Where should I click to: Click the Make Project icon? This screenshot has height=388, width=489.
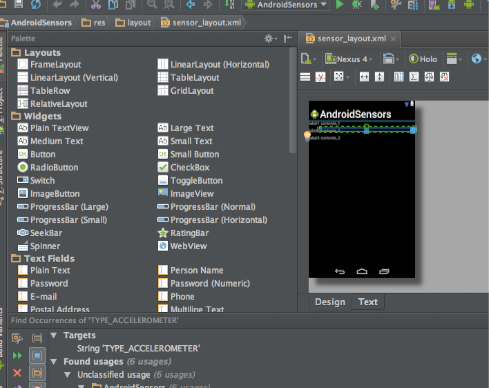pos(230,4)
